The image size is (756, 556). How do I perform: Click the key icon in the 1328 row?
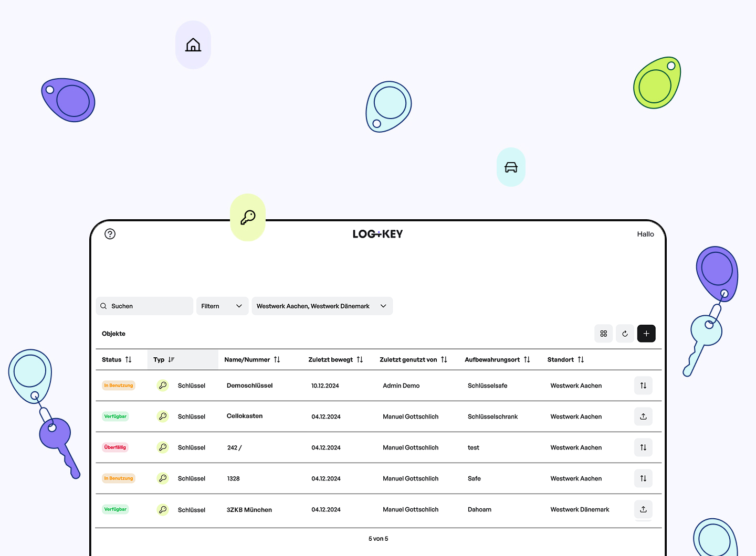[x=163, y=478]
